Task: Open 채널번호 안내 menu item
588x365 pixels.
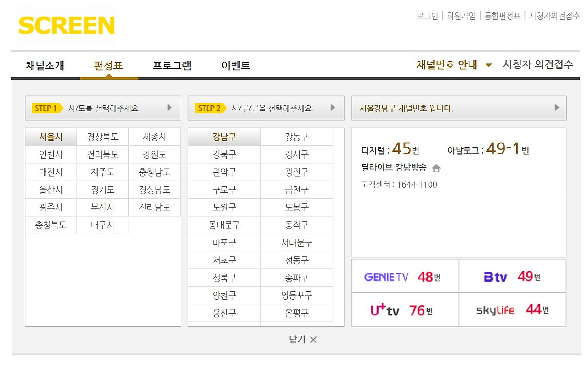Action: pos(447,65)
